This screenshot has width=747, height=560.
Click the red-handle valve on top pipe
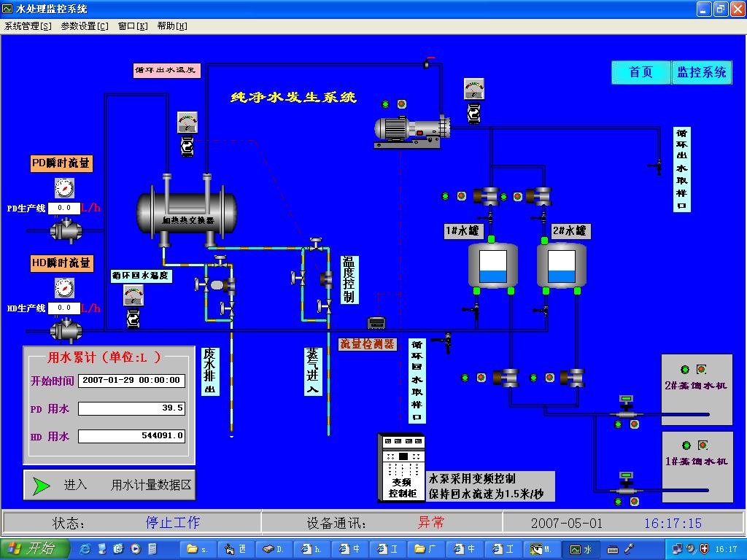[427, 62]
